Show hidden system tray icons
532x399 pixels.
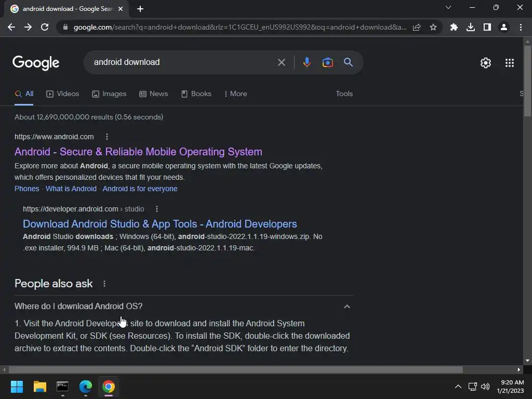[x=458, y=387]
